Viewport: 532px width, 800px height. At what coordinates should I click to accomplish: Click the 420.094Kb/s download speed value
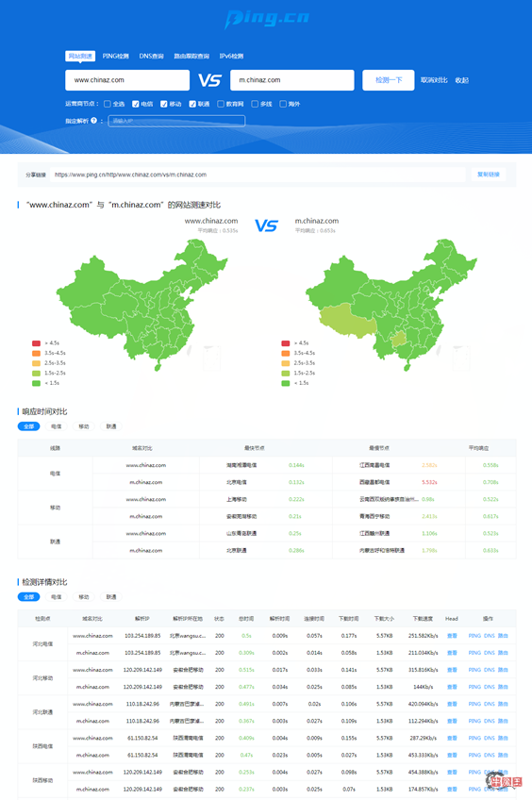[x=423, y=704]
